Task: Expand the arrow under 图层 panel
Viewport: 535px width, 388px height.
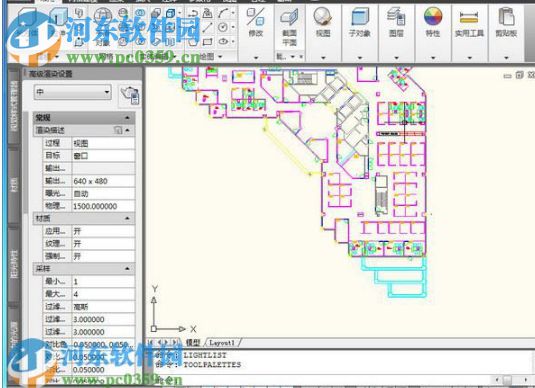Action: 396,58
